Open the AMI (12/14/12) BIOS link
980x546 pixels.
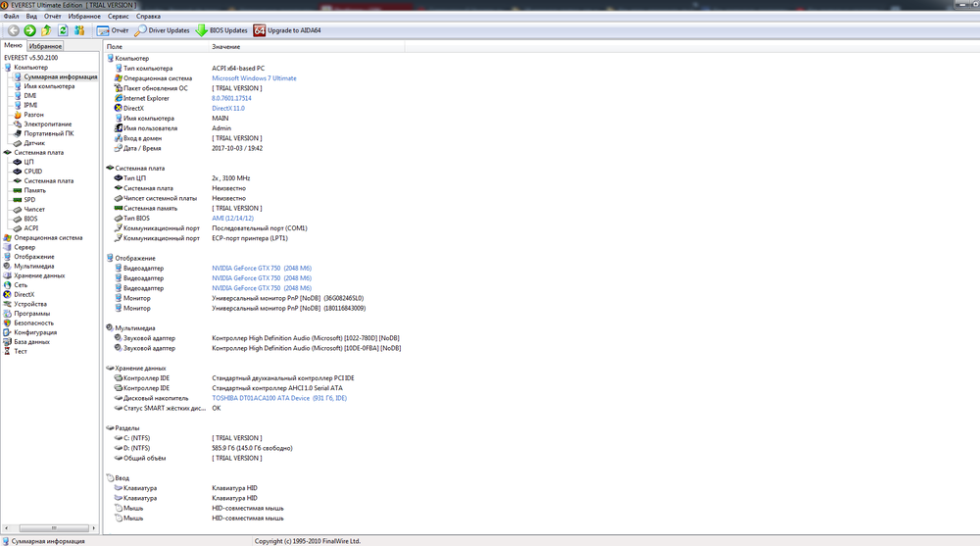coord(232,219)
